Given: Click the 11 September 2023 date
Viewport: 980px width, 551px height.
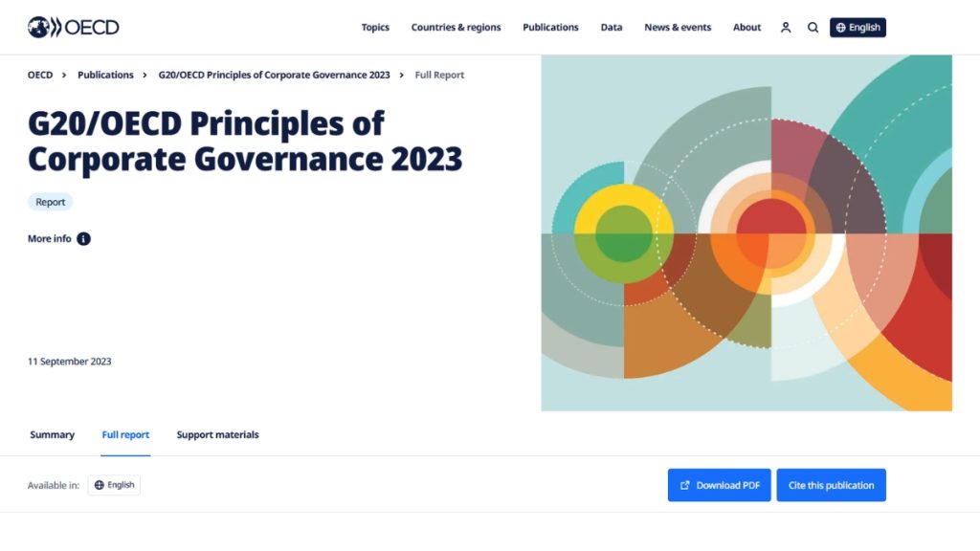Looking at the screenshot, I should click(x=69, y=361).
